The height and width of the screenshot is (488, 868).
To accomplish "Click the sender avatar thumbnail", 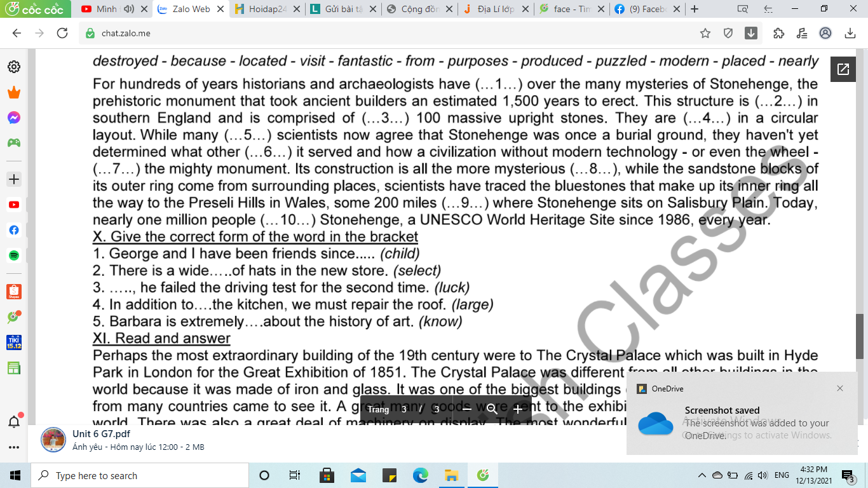I will pos(53,440).
